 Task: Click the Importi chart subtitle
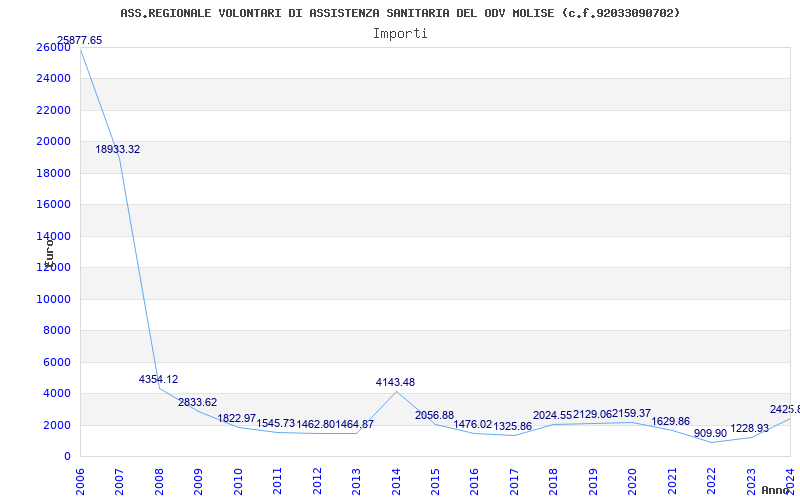coord(400,33)
